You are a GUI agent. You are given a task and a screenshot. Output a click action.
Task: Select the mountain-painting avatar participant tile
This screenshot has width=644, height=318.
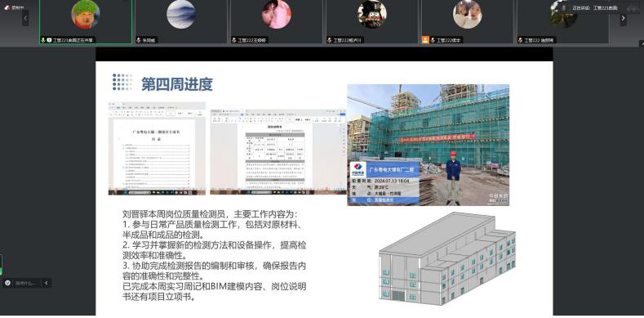[181, 21]
